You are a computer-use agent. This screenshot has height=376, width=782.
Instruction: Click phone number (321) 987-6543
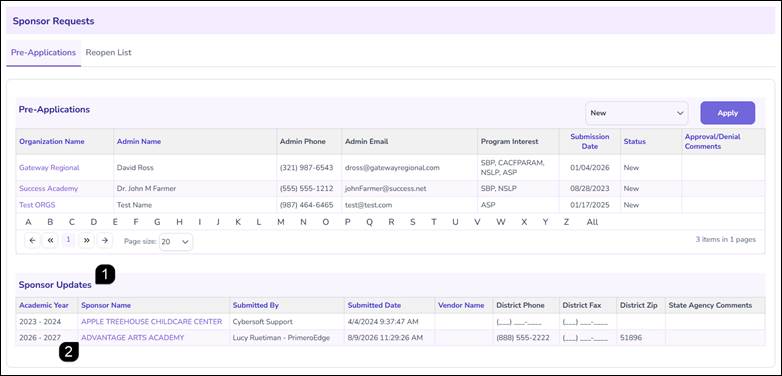pyautogui.click(x=307, y=168)
